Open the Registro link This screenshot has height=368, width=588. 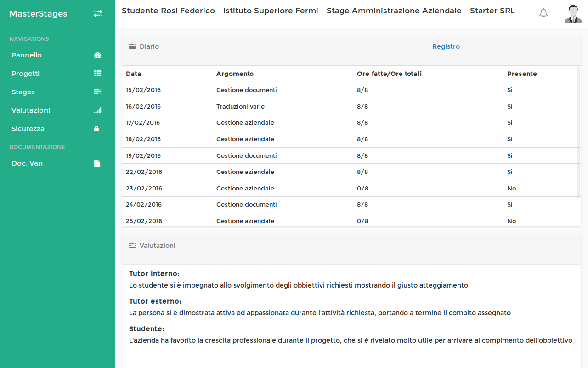click(x=446, y=46)
